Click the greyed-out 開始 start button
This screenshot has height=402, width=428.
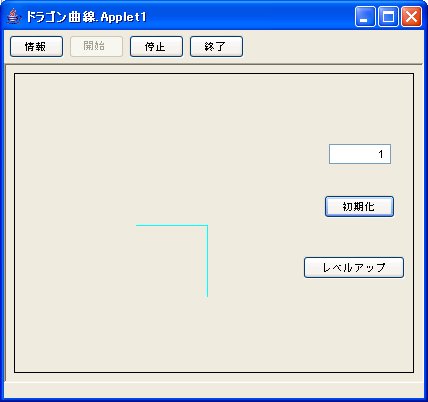[x=96, y=47]
